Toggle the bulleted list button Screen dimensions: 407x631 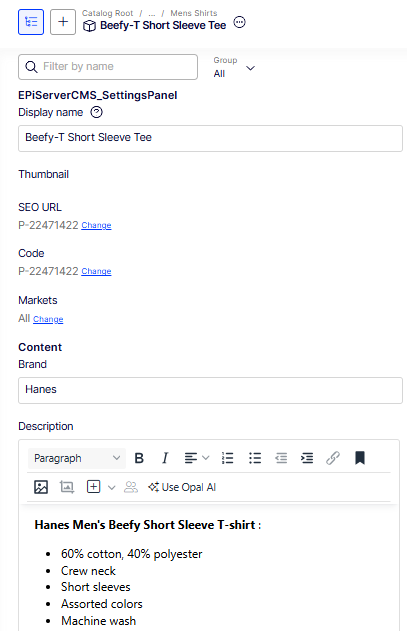tap(255, 458)
